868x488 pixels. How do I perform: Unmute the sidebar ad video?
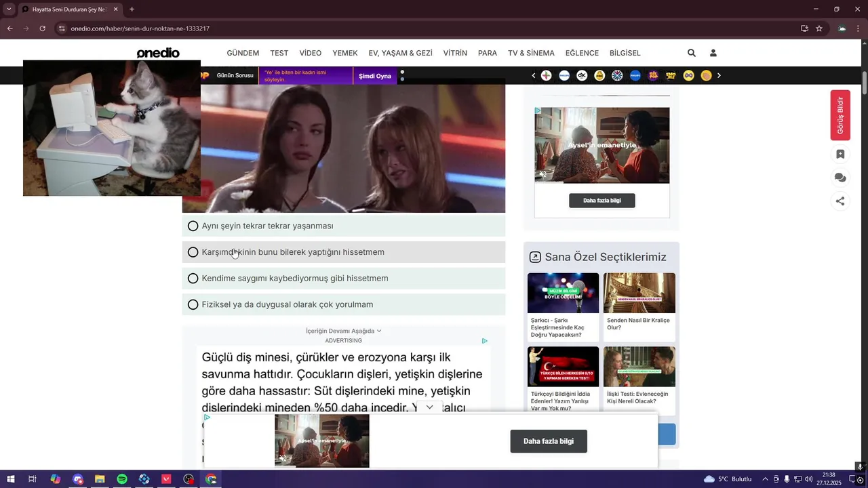tap(542, 174)
